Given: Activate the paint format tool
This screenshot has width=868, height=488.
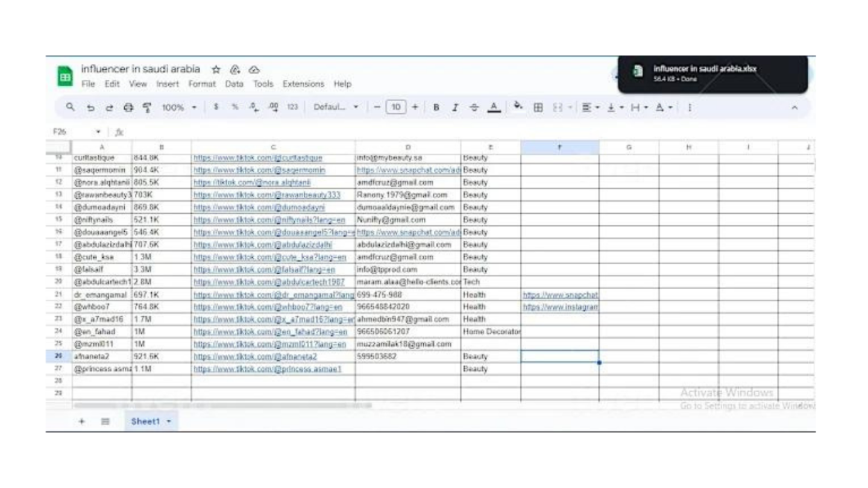Looking at the screenshot, I should 146,108.
